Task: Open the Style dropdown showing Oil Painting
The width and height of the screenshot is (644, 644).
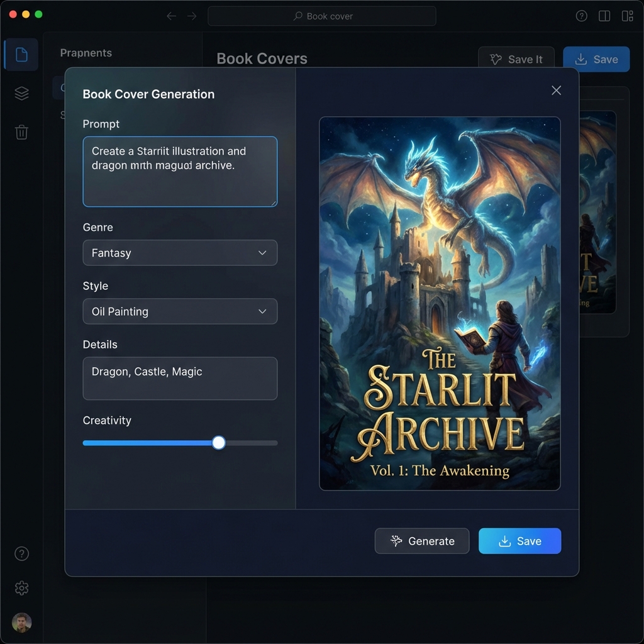Action: coord(179,311)
